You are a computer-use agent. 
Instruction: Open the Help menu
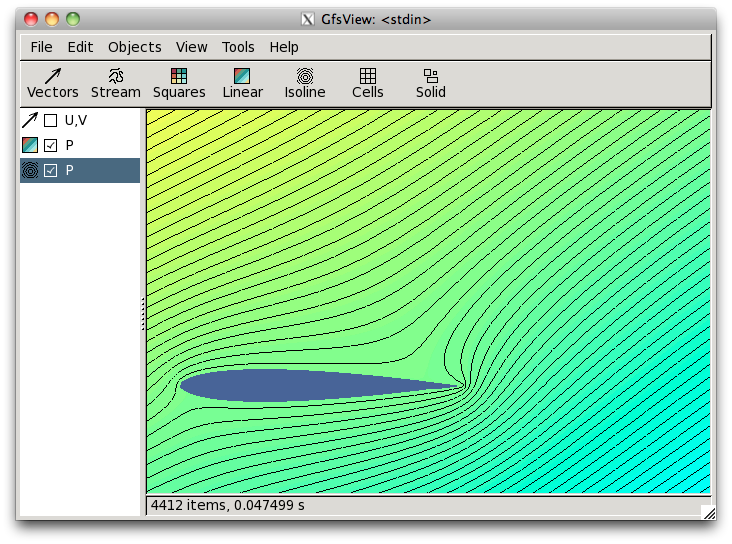click(x=284, y=47)
